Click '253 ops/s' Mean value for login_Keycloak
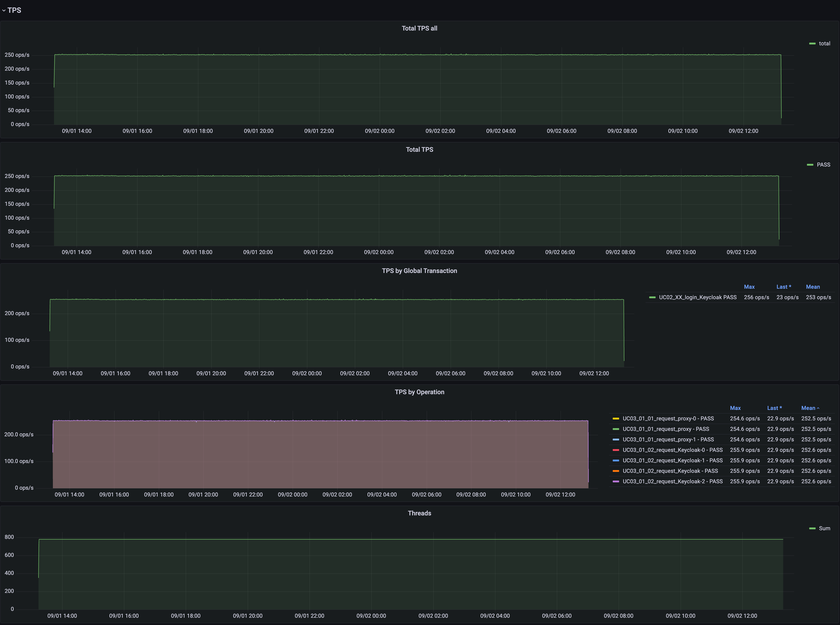 (x=818, y=297)
